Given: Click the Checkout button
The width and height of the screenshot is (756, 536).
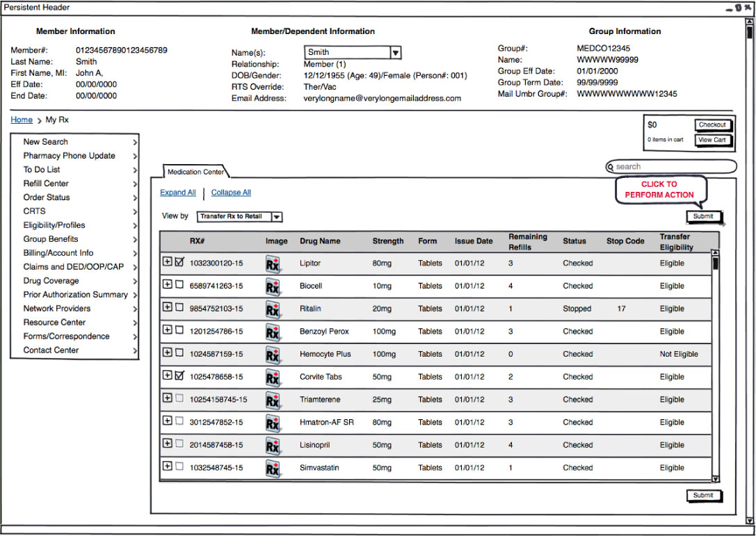Looking at the screenshot, I should tap(712, 125).
